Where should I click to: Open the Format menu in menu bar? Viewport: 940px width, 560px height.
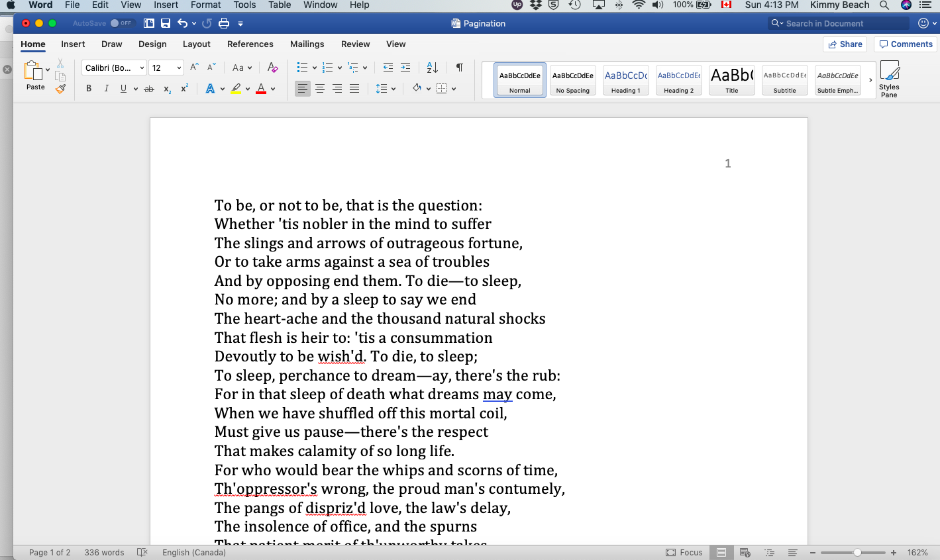pos(206,5)
